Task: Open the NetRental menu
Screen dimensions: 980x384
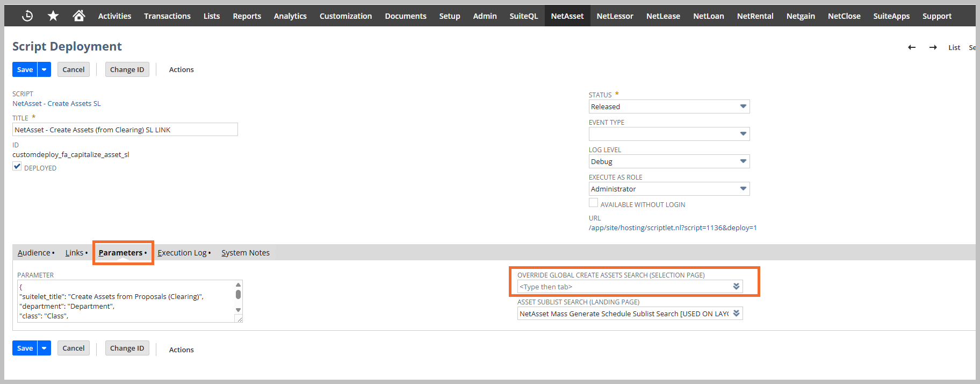Action: coord(755,16)
